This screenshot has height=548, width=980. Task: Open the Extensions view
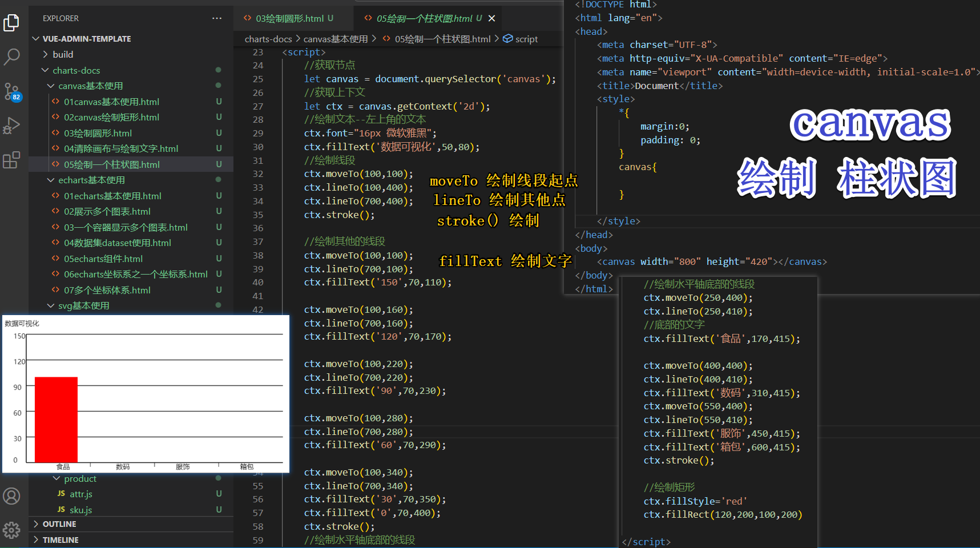[13, 160]
